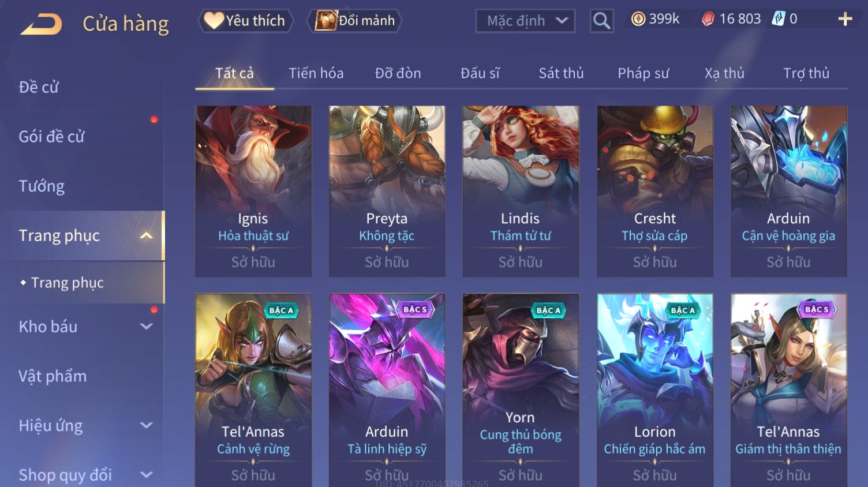Go back with the return arrow icon
This screenshot has height=487, width=868.
(41, 24)
